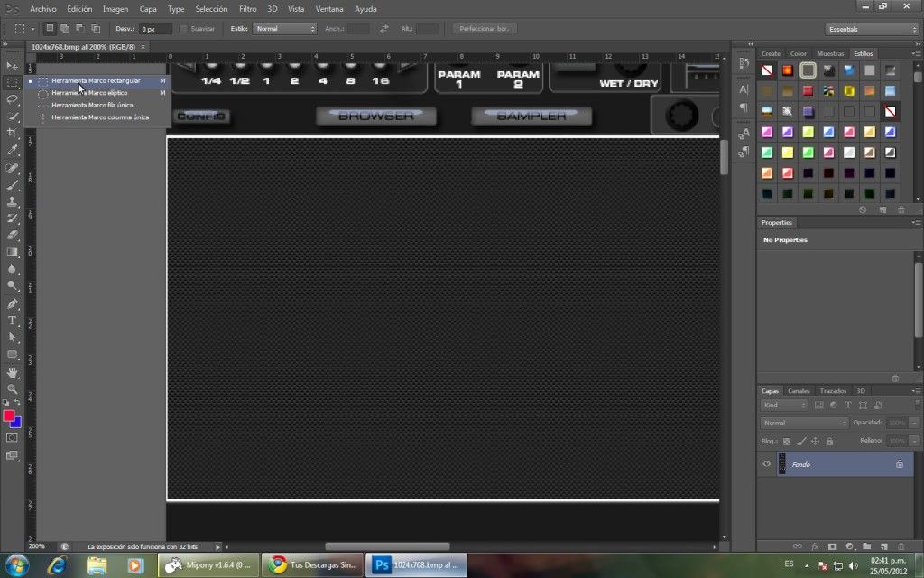924x578 pixels.
Task: Select the Lasso tool
Action: coord(12,99)
